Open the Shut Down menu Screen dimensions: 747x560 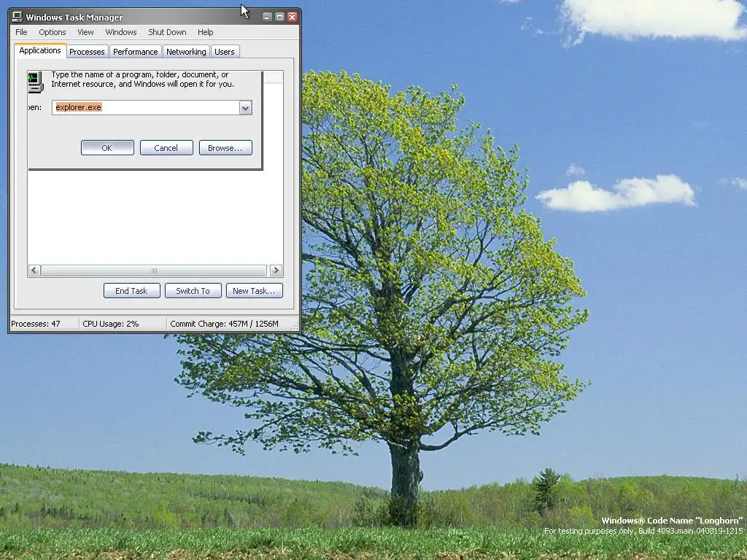click(x=167, y=32)
